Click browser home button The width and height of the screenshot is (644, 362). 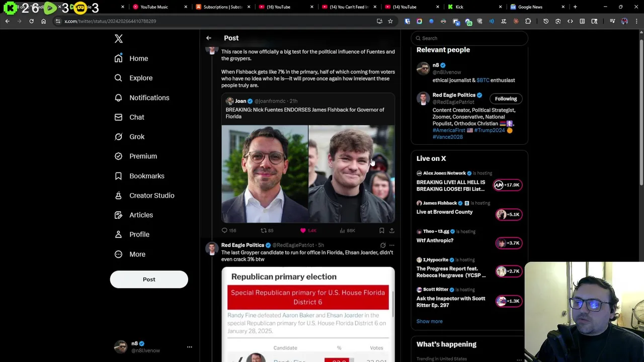43,21
